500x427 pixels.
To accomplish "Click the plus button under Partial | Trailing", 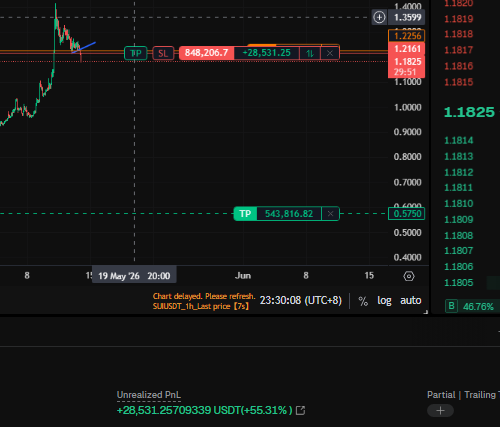I will [440, 411].
